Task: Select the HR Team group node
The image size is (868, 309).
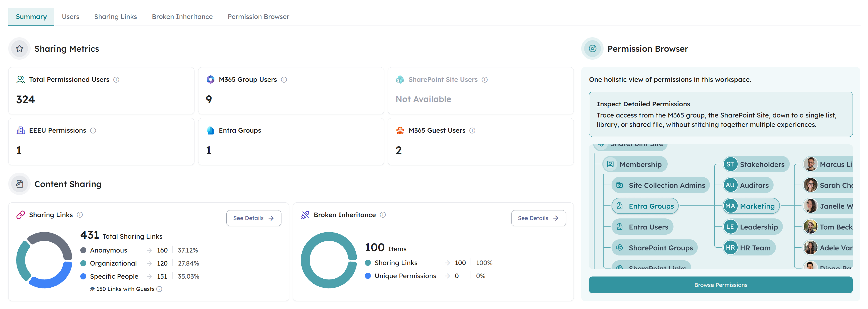Action: click(749, 248)
